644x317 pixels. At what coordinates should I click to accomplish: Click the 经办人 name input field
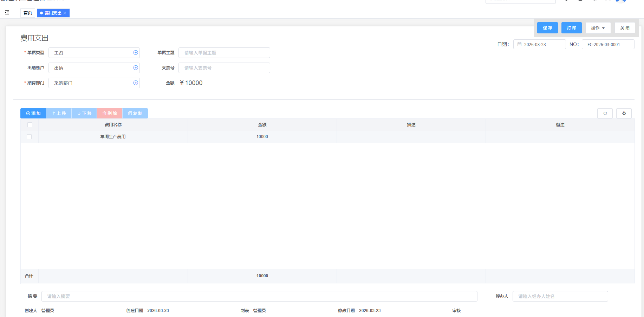click(560, 296)
